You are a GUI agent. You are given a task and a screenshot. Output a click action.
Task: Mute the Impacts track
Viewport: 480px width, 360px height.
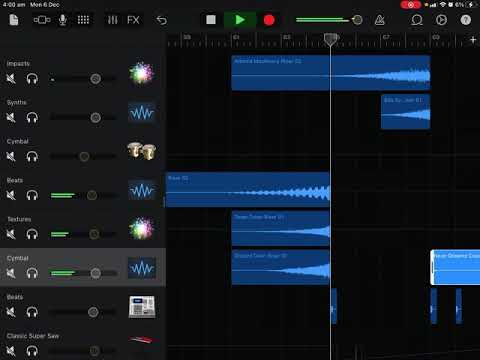point(11,79)
